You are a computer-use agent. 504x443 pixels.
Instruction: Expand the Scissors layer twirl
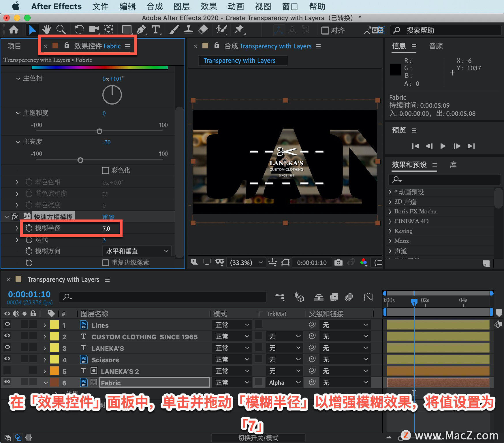(45, 359)
